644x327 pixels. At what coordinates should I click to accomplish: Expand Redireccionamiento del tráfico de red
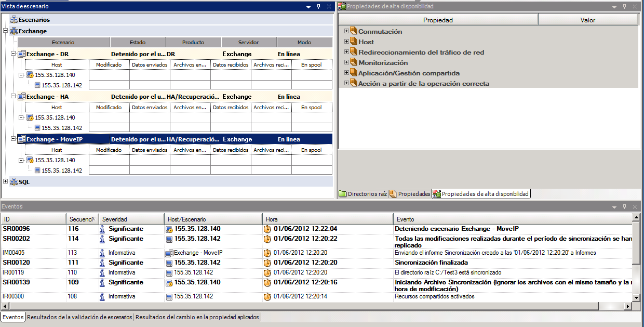point(346,52)
